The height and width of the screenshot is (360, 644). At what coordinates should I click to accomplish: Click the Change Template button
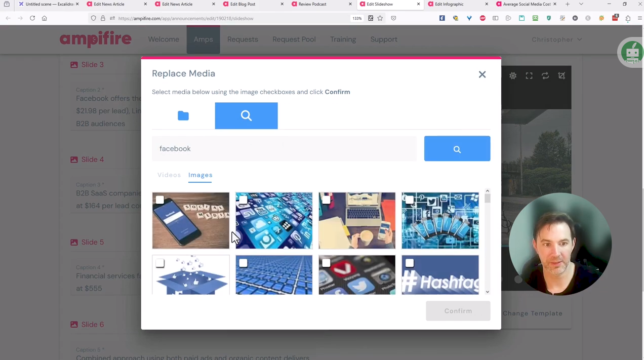(x=533, y=313)
